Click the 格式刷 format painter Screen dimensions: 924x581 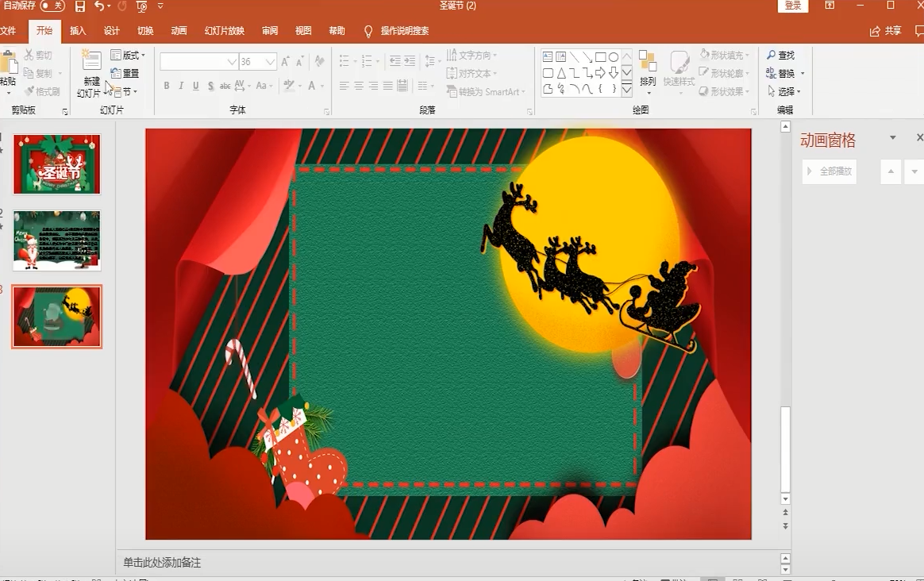click(42, 91)
